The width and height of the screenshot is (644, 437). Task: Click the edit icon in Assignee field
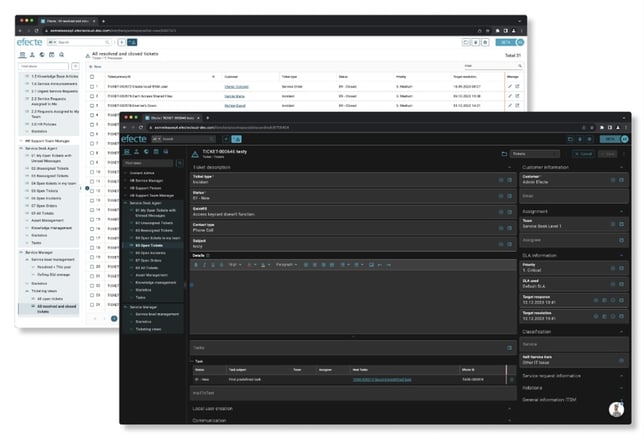[621, 240]
